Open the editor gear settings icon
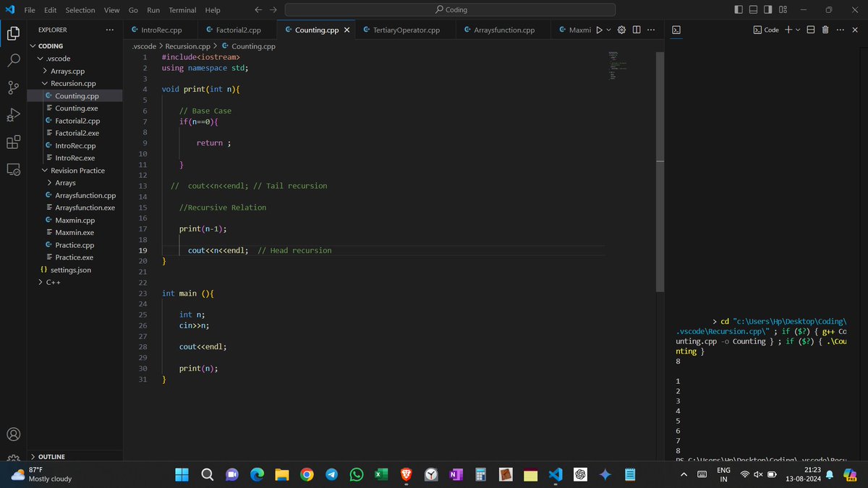Screen dimensions: 868x488 click(621, 30)
